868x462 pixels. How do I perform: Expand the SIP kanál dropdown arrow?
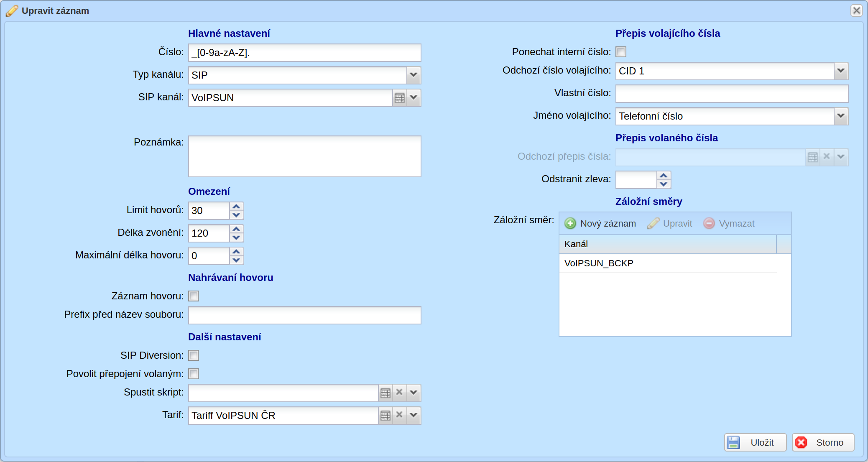(x=414, y=98)
